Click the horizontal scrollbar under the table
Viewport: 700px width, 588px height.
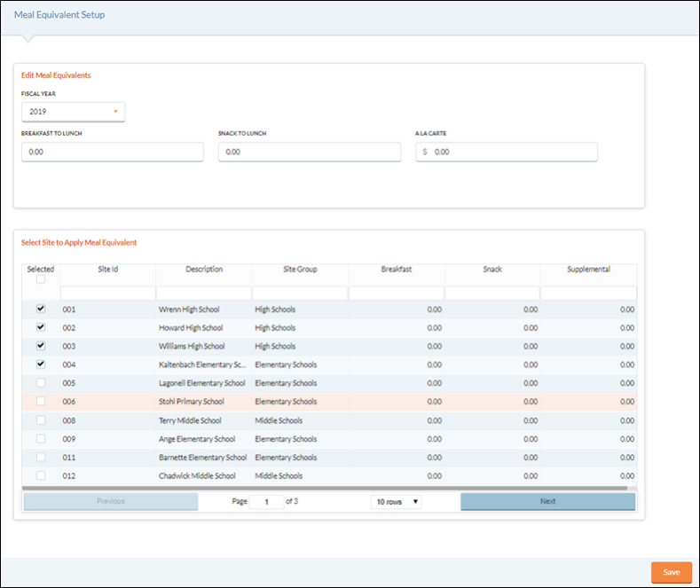tap(325, 488)
